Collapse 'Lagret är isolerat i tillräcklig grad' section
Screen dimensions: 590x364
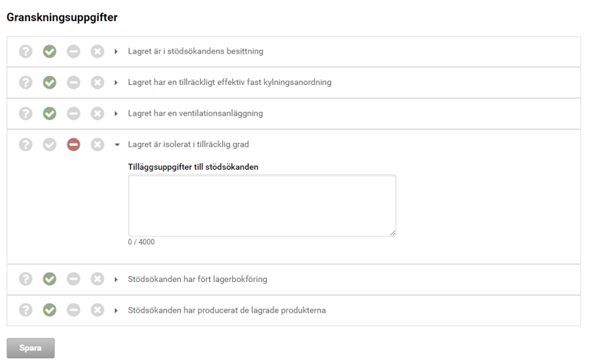117,145
